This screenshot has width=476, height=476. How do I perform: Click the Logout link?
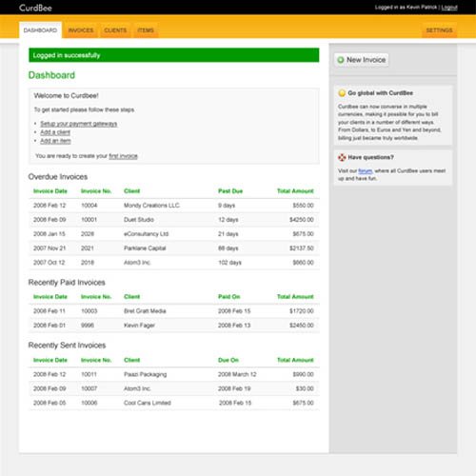click(449, 8)
